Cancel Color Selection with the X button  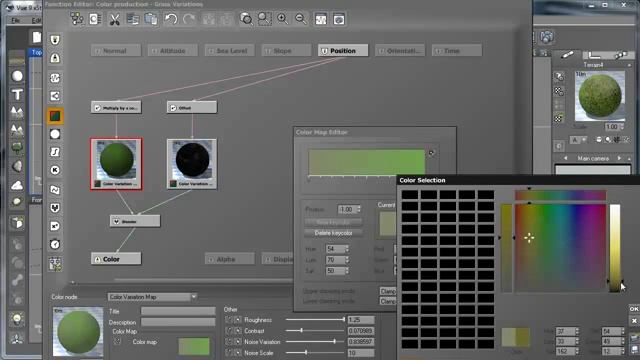click(x=634, y=321)
